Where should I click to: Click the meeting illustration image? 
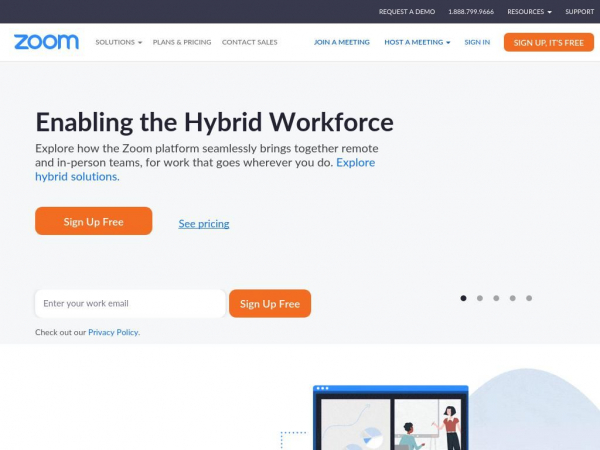(x=390, y=417)
